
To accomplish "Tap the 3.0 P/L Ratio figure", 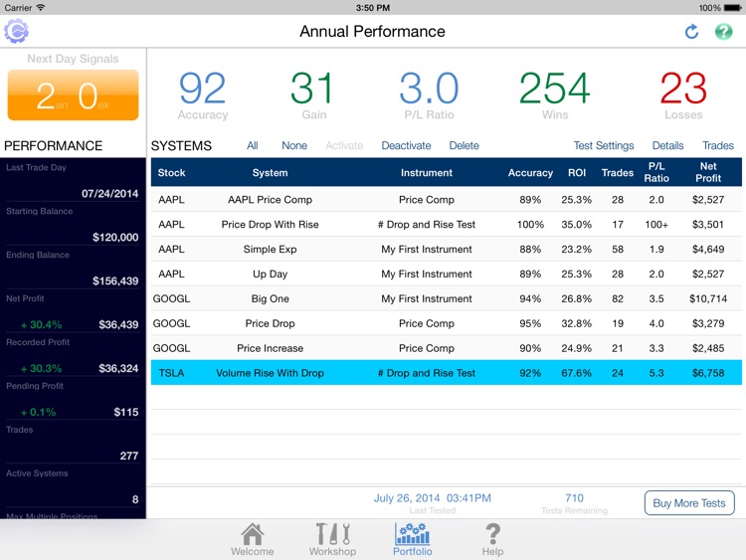I will tap(429, 89).
